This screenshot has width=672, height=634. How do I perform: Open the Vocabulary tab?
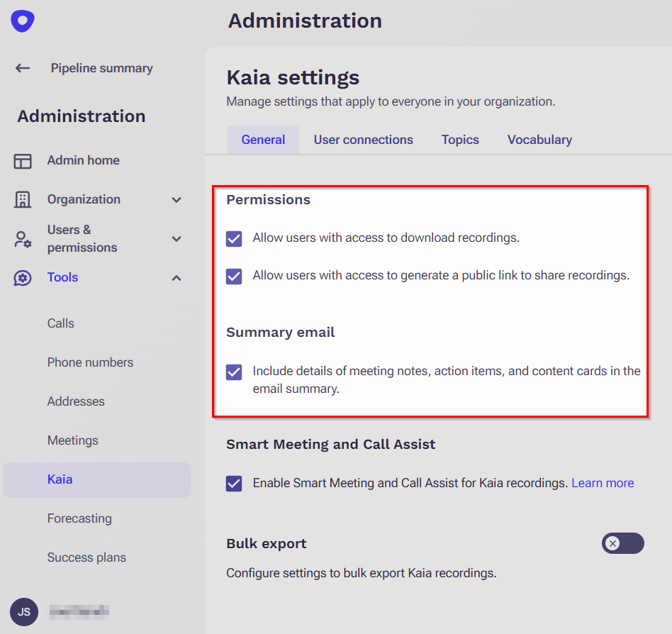539,140
